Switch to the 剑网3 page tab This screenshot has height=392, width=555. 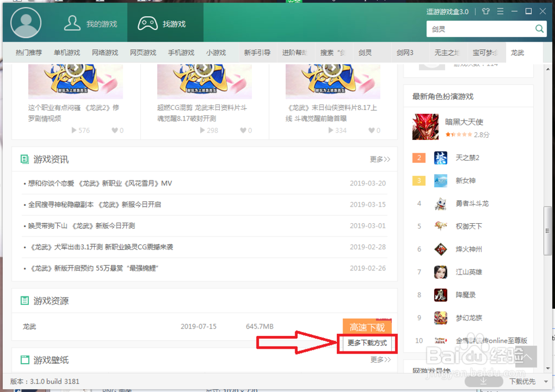410,52
